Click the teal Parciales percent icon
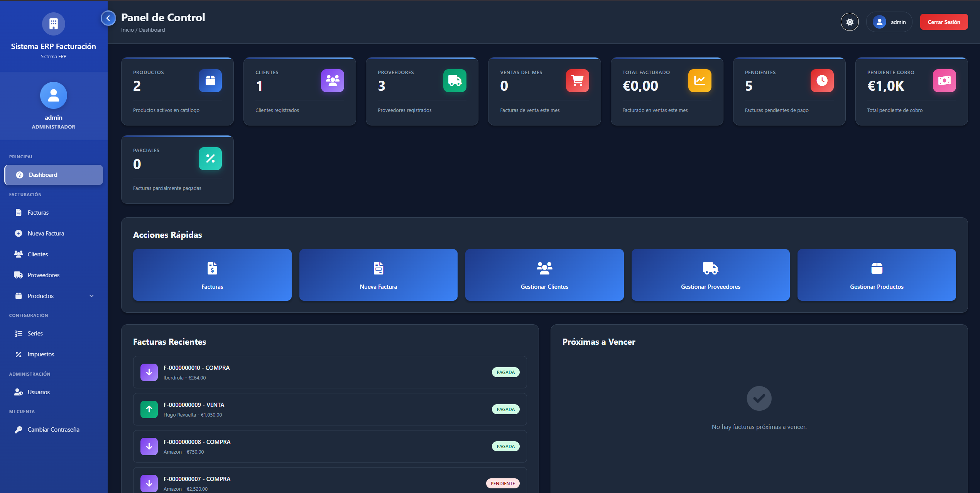The height and width of the screenshot is (493, 980). (210, 159)
